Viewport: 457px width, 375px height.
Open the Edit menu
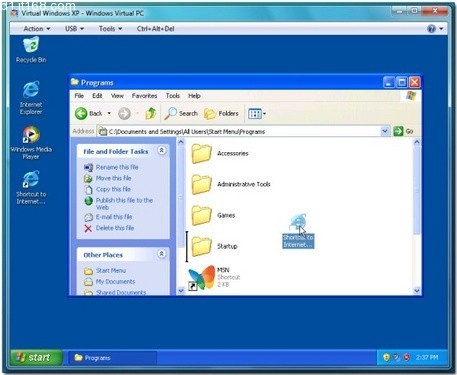[97, 96]
